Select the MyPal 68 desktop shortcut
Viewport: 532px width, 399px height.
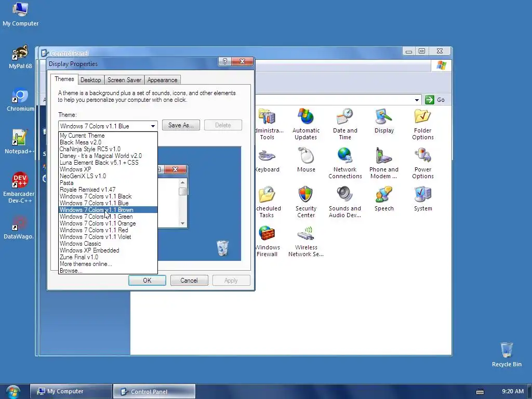pos(20,57)
